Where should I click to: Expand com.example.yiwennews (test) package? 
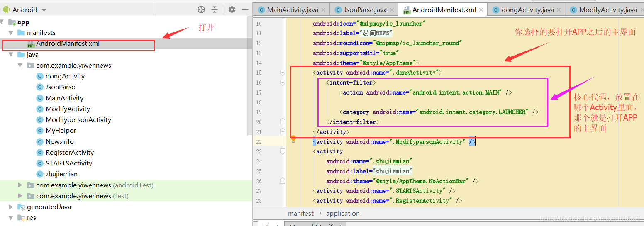(x=20, y=196)
